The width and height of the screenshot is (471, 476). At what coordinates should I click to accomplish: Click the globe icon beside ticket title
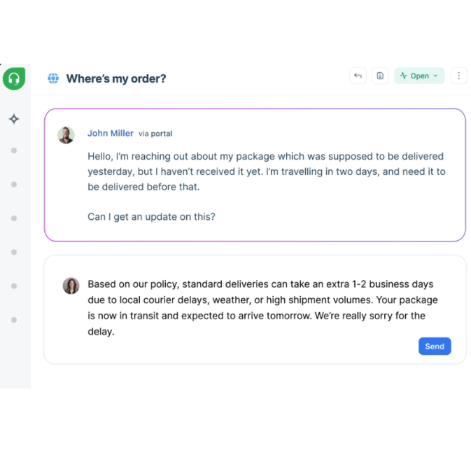(53, 78)
